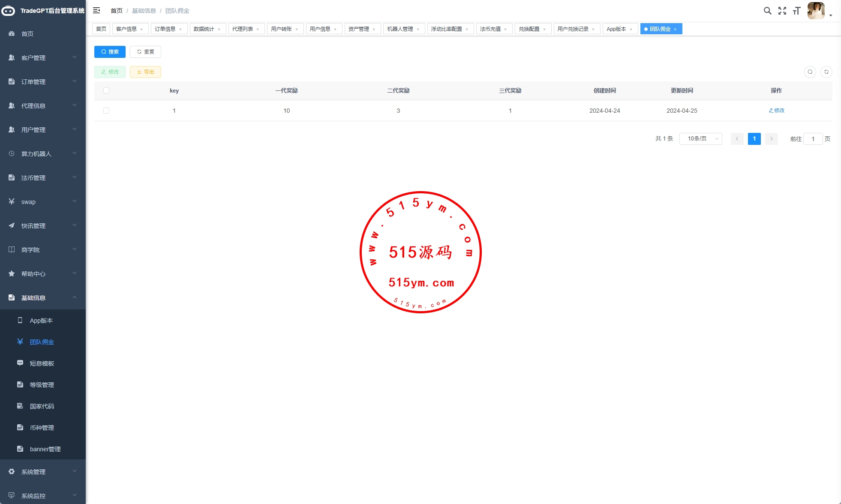This screenshot has width=841, height=504.
Task: Click the blue 搜索 button
Action: point(110,52)
